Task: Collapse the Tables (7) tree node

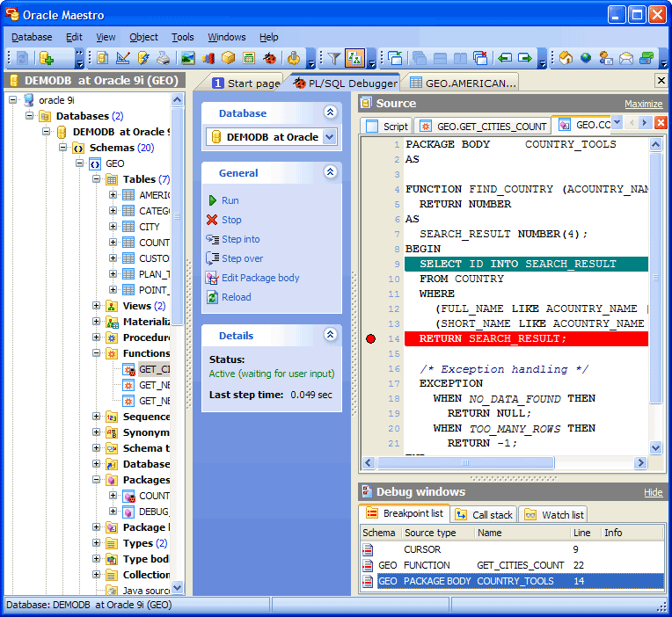Action: tap(97, 179)
